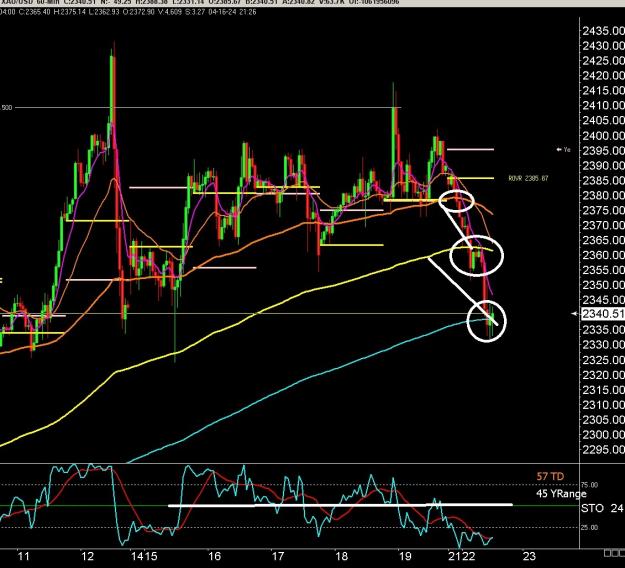Screen dimensions: 625x568
Task: Click the 21:26 time readout
Action: click(248, 12)
